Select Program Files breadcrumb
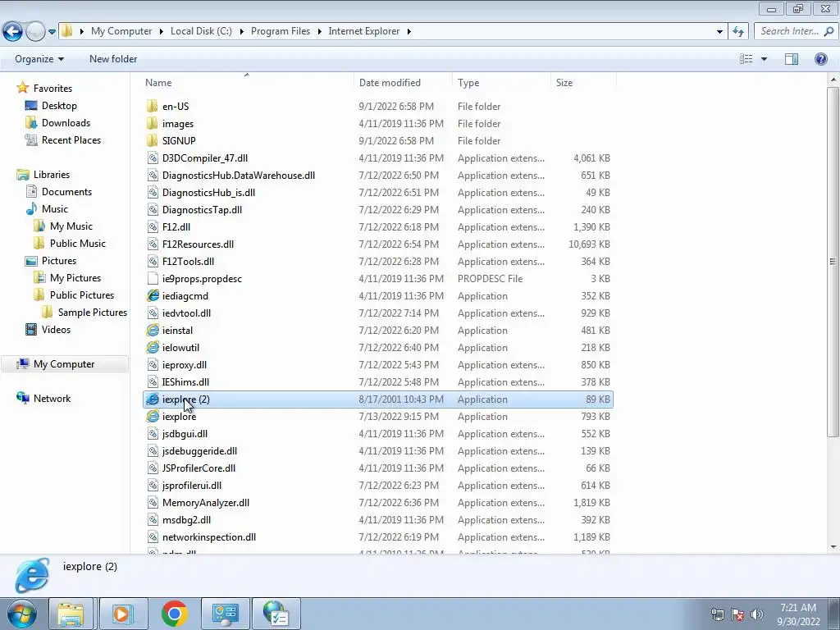 point(281,31)
